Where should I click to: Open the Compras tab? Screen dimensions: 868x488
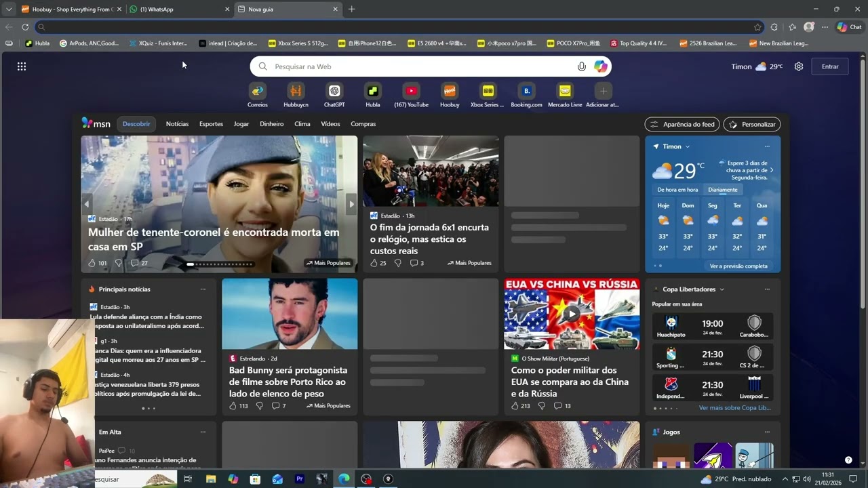click(x=363, y=124)
